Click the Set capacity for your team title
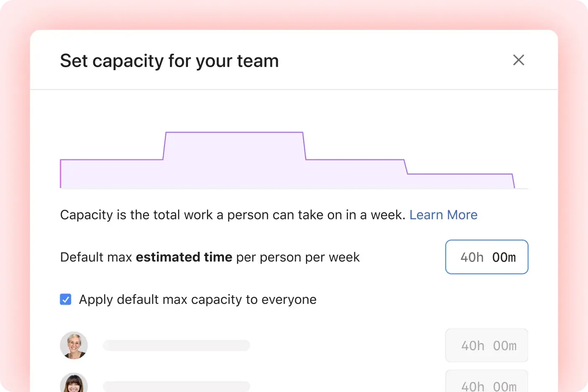The height and width of the screenshot is (392, 588). click(x=170, y=60)
